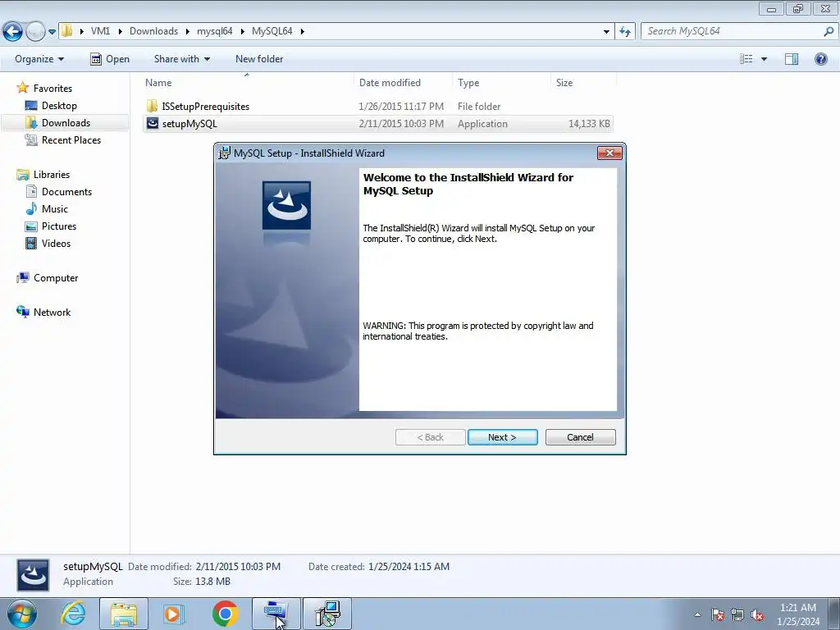Image resolution: width=840 pixels, height=630 pixels.
Task: Open Windows Media Player from taskbar
Action: tap(174, 614)
